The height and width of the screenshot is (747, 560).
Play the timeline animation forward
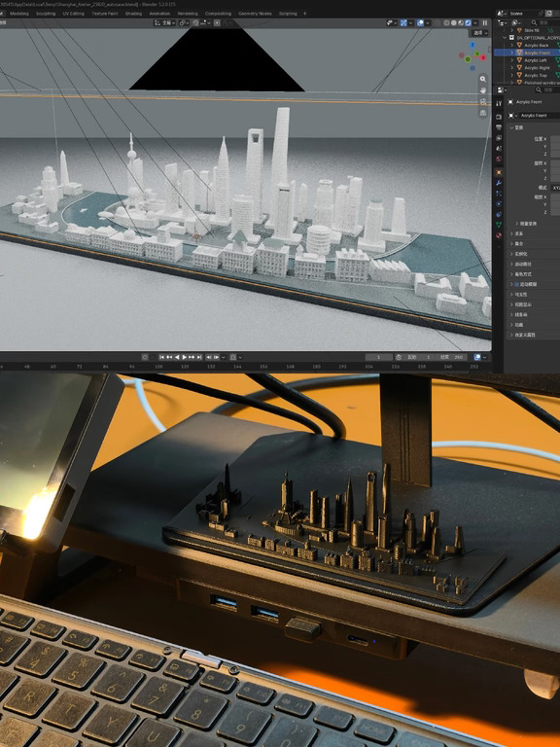coord(185,357)
